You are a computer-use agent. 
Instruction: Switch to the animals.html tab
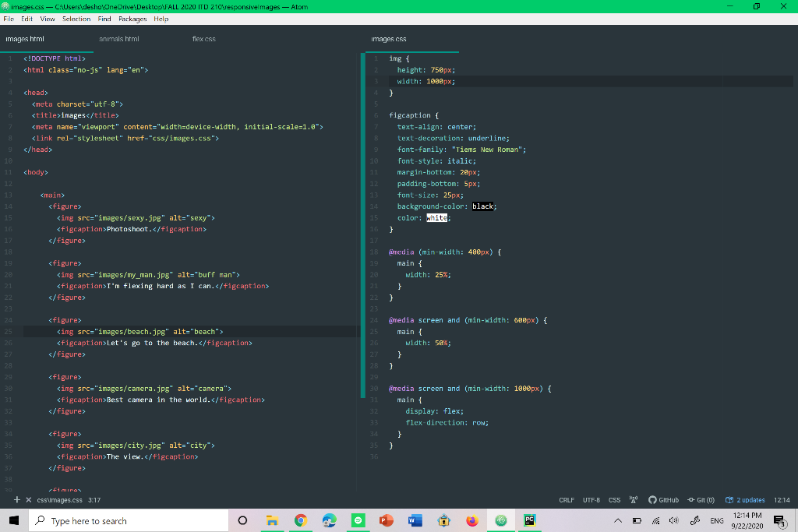(118, 38)
